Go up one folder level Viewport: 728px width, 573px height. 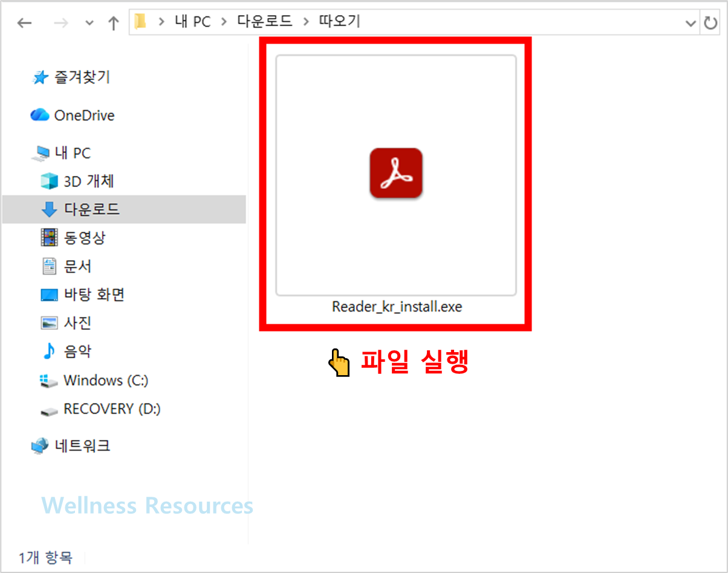click(113, 23)
